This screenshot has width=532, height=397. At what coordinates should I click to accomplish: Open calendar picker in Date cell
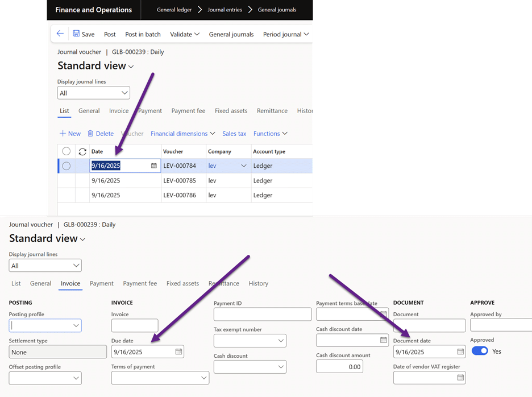point(153,166)
